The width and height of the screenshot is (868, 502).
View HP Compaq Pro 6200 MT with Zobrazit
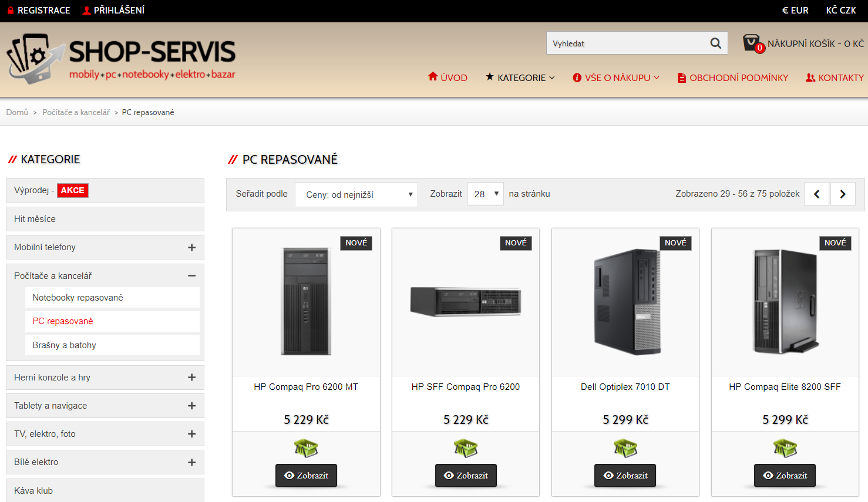coord(306,475)
